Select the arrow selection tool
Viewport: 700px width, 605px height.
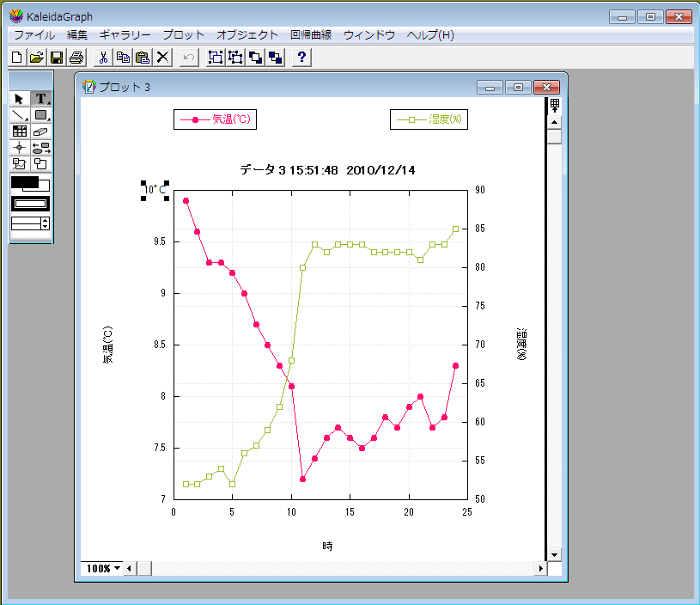[19, 99]
